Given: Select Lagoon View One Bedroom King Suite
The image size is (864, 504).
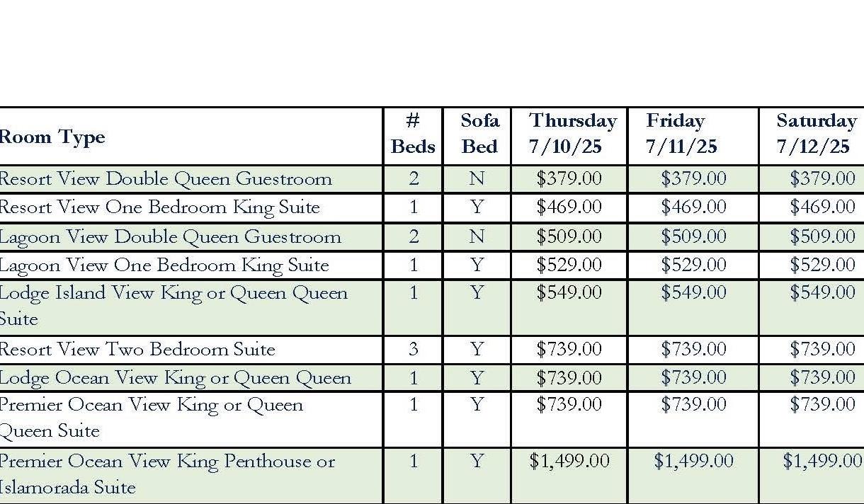Looking at the screenshot, I should (x=164, y=265).
